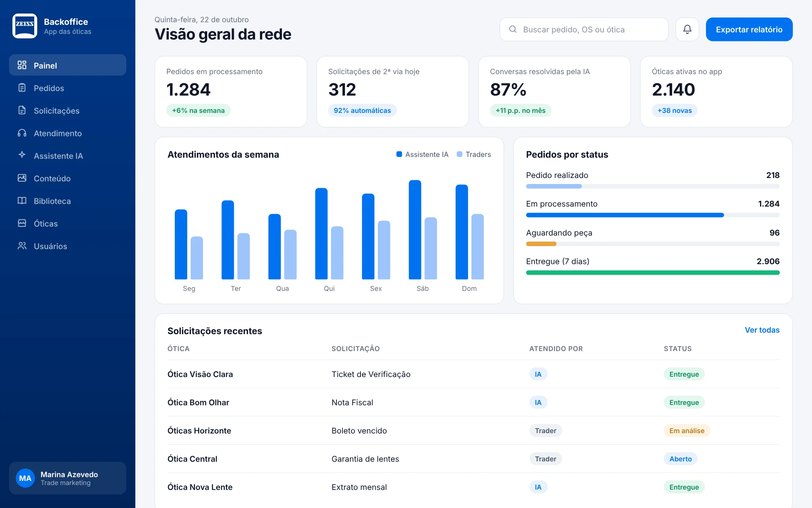Click the STATUS column header
812x508 pixels.
click(x=677, y=348)
